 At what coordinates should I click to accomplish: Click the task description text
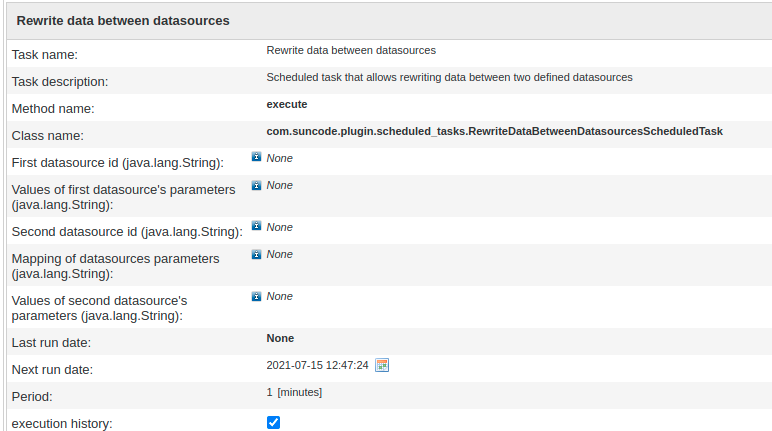click(449, 77)
